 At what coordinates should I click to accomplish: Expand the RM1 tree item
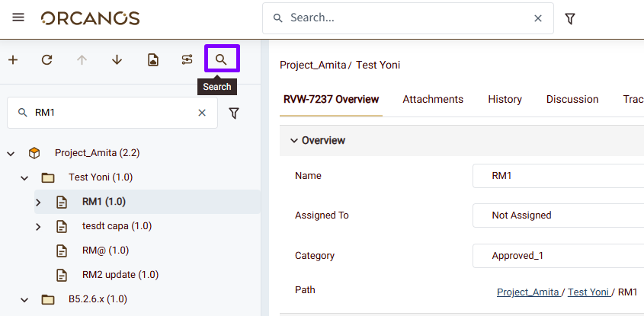(38, 202)
